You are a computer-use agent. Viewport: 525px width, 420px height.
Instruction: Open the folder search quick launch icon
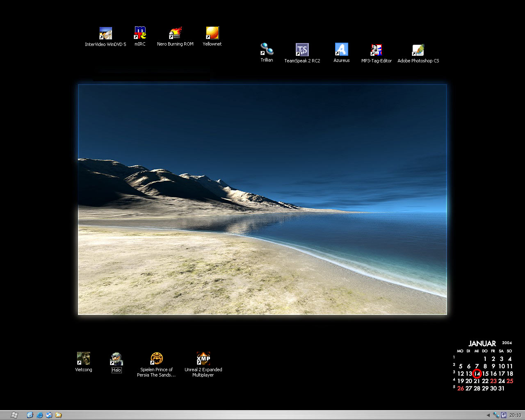point(59,415)
